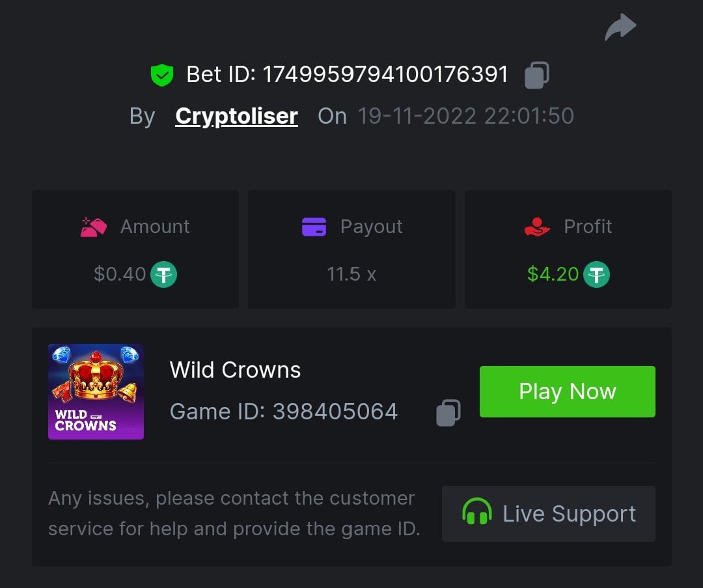Click the share arrow icon
The width and height of the screenshot is (703, 588).
coord(620,27)
